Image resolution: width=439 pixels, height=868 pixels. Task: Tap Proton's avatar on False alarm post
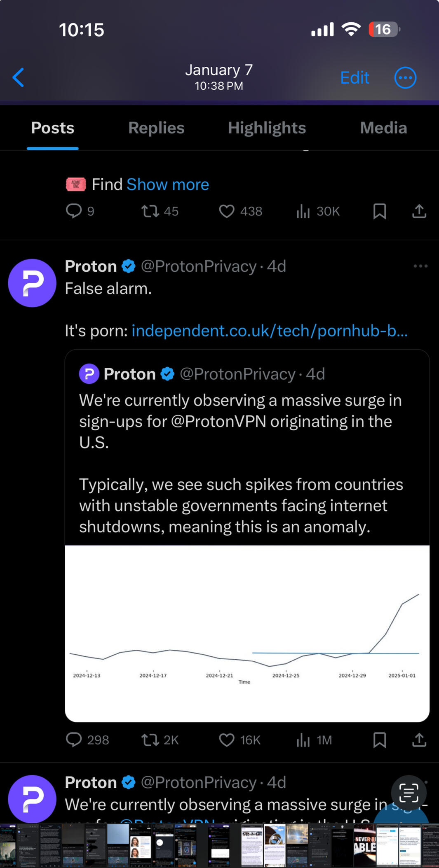click(32, 283)
